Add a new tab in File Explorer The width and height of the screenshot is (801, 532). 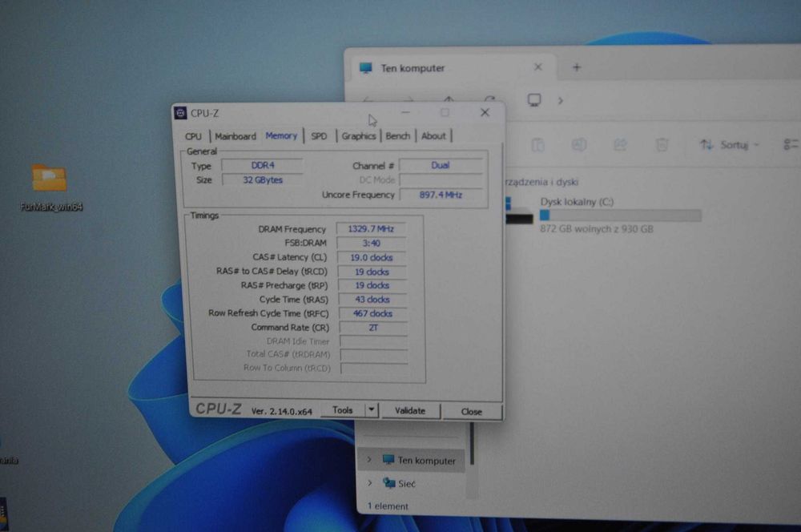pyautogui.click(x=577, y=67)
